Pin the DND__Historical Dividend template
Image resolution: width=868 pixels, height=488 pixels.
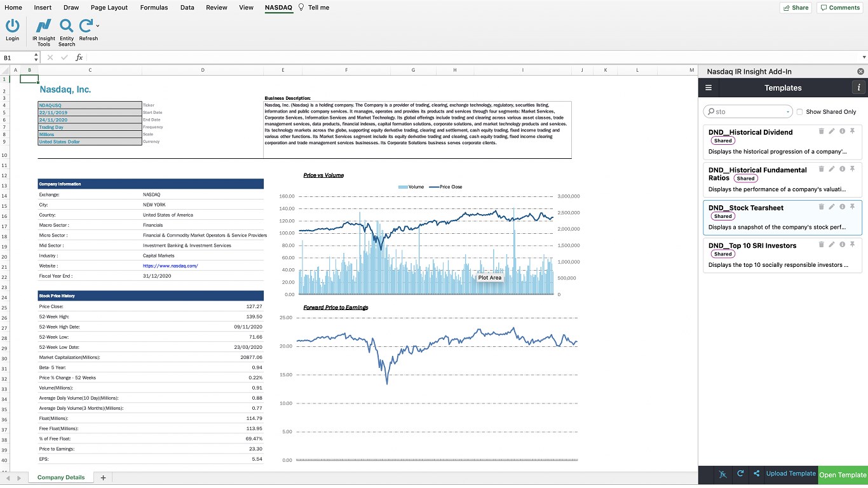point(852,131)
